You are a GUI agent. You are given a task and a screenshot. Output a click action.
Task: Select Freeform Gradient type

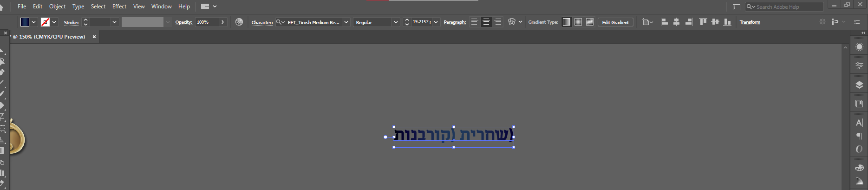click(590, 22)
